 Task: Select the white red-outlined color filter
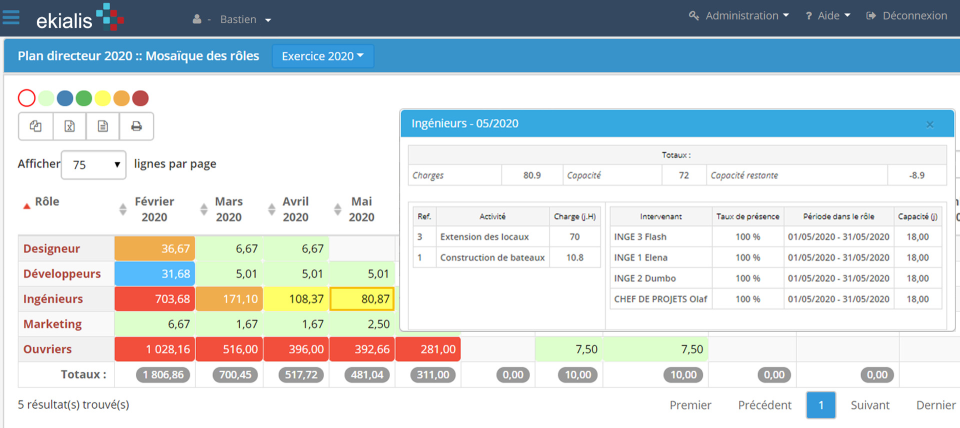[x=27, y=98]
